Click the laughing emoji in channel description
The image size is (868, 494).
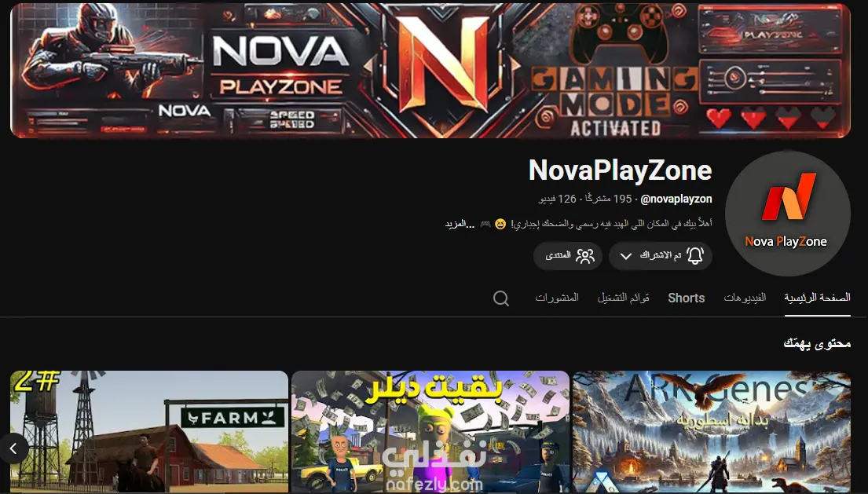point(500,224)
